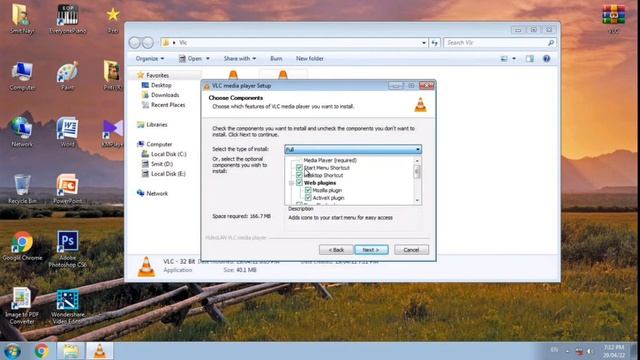Uncheck the Mozilla plugin checkbox

point(308,190)
